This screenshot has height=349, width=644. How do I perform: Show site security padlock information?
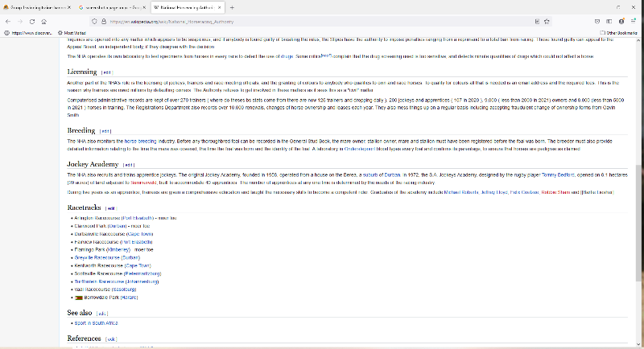104,22
